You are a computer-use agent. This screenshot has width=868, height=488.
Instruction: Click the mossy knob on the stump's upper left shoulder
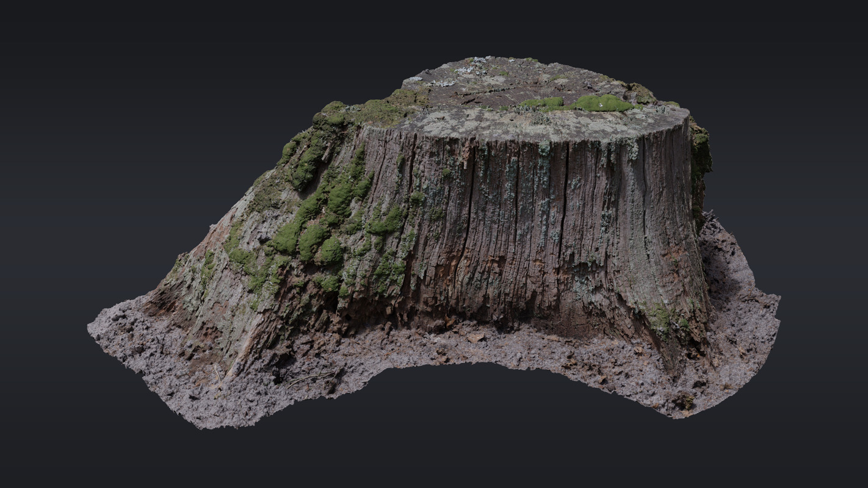pyautogui.click(x=333, y=113)
